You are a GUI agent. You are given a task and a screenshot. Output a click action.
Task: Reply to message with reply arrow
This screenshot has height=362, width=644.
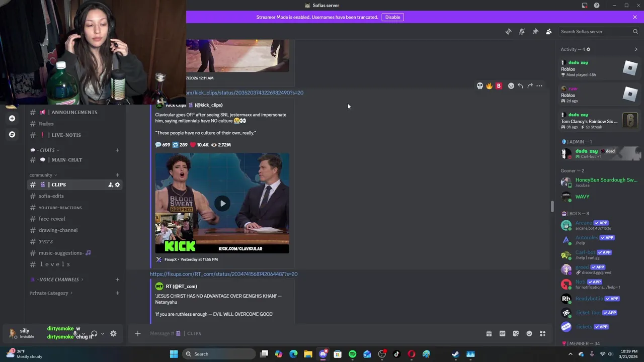point(520,86)
